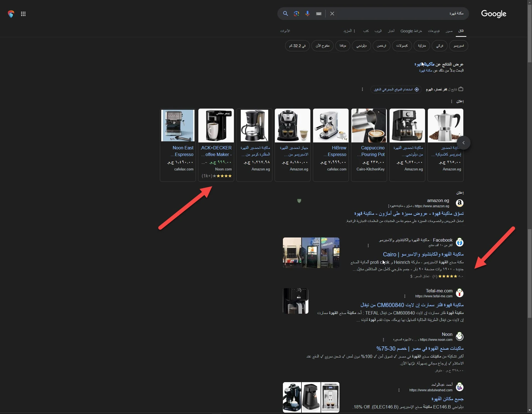Image resolution: width=532 pixels, height=414 pixels.
Task: Click the profile avatar icon
Action: 11,14
